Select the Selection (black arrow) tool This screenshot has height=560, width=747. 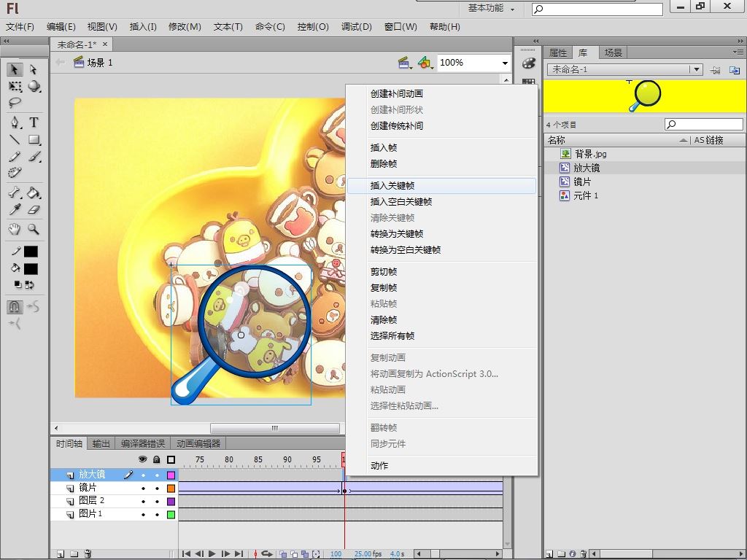pyautogui.click(x=15, y=69)
